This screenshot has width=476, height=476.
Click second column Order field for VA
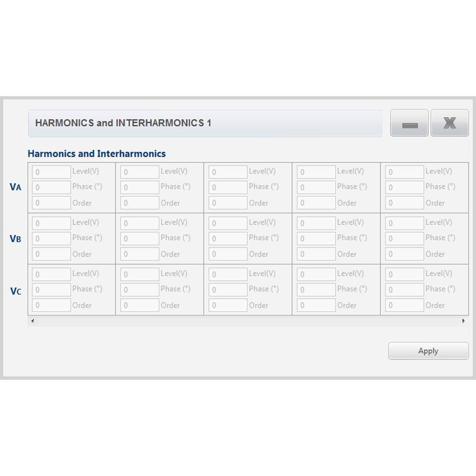[139, 203]
